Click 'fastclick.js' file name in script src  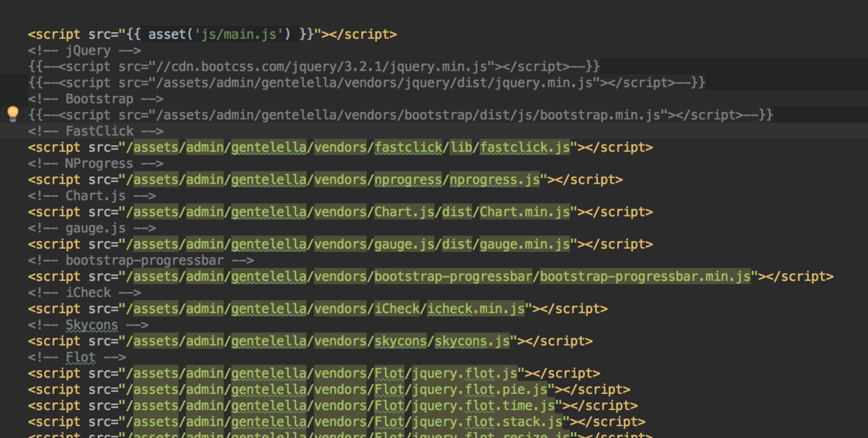coord(524,147)
